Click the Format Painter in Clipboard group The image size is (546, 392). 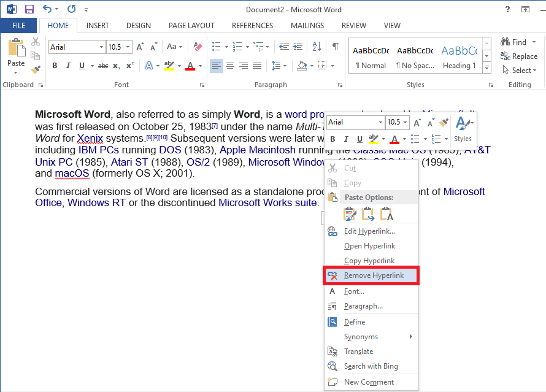tap(36, 69)
